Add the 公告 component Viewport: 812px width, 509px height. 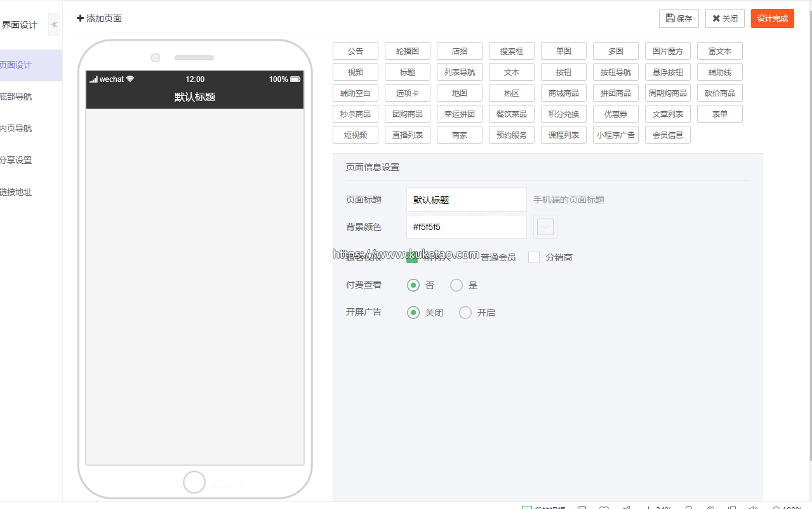[356, 51]
